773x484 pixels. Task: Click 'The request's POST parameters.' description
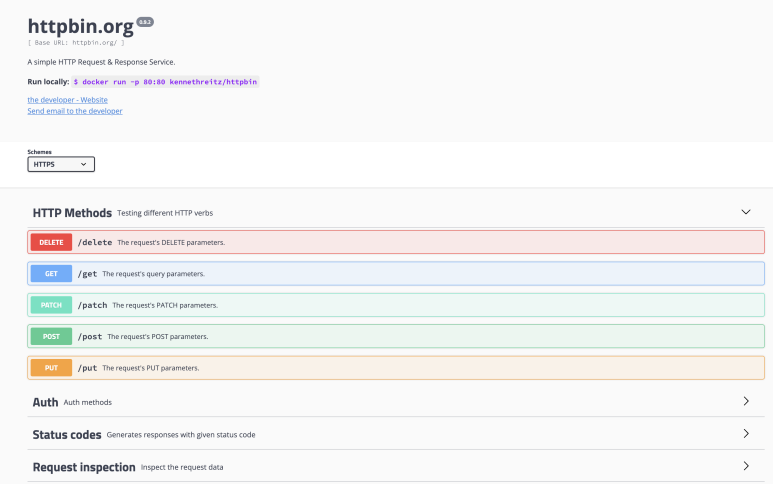pyautogui.click(x=158, y=337)
